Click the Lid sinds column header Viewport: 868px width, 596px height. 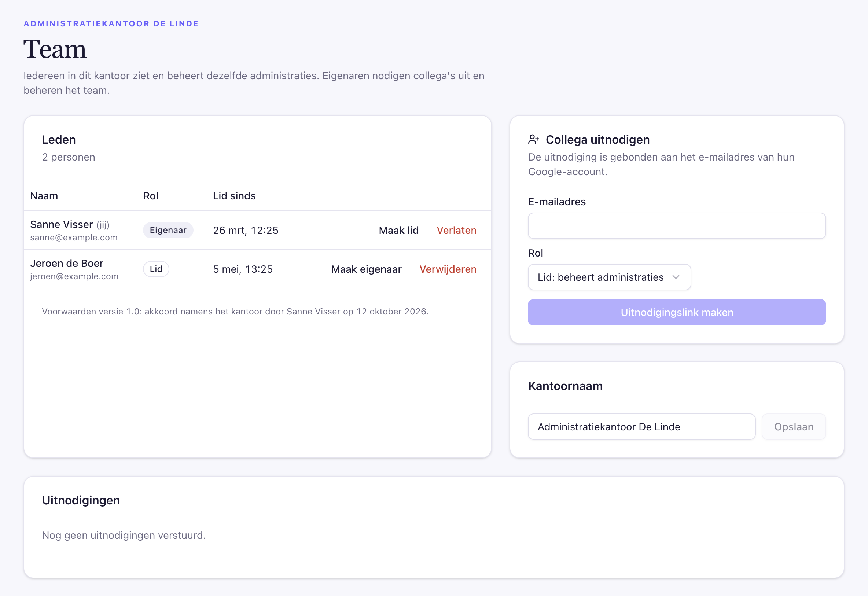[x=234, y=196]
